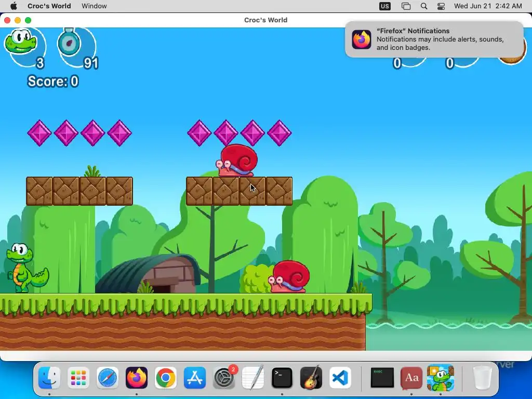Open the Window menu
The width and height of the screenshot is (532, 399).
[x=94, y=6]
